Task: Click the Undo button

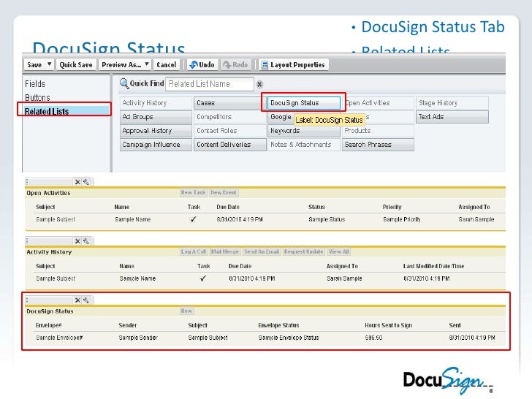Action: click(202, 64)
